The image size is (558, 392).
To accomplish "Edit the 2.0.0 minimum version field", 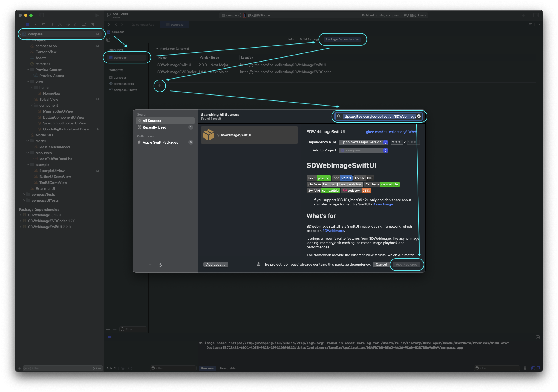I will click(397, 142).
